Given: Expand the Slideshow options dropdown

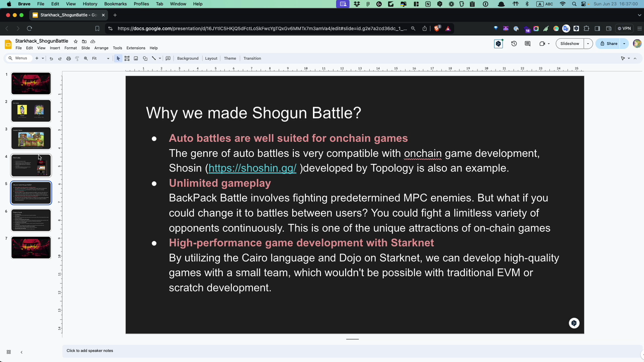Looking at the screenshot, I should click(x=588, y=44).
